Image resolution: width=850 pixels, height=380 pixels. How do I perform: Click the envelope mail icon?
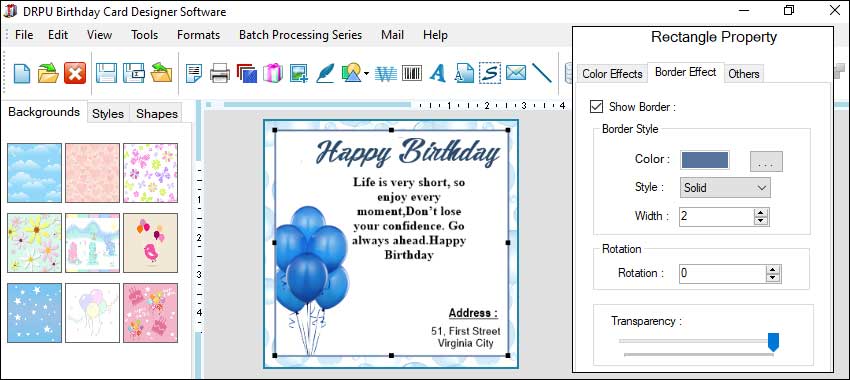pos(516,73)
